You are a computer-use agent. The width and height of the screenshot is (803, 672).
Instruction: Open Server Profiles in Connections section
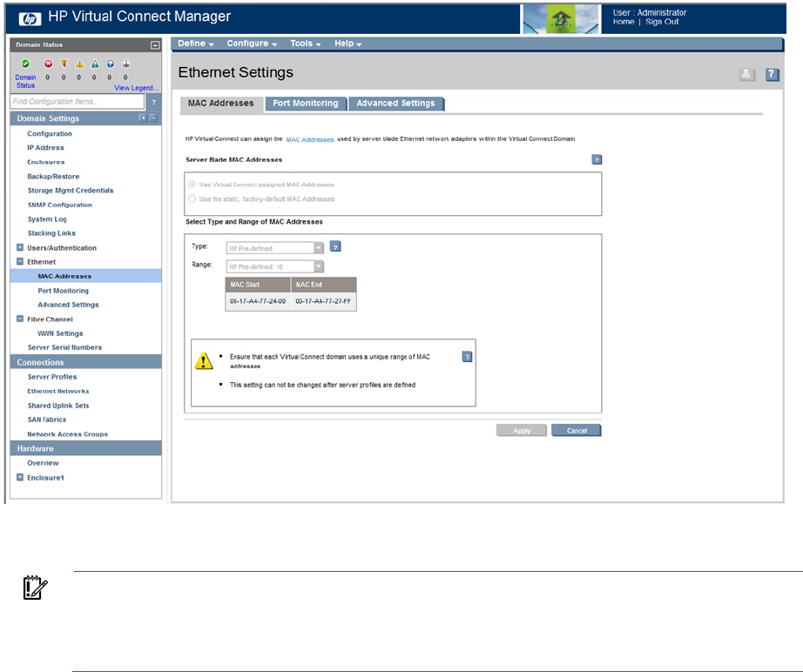[x=52, y=377]
